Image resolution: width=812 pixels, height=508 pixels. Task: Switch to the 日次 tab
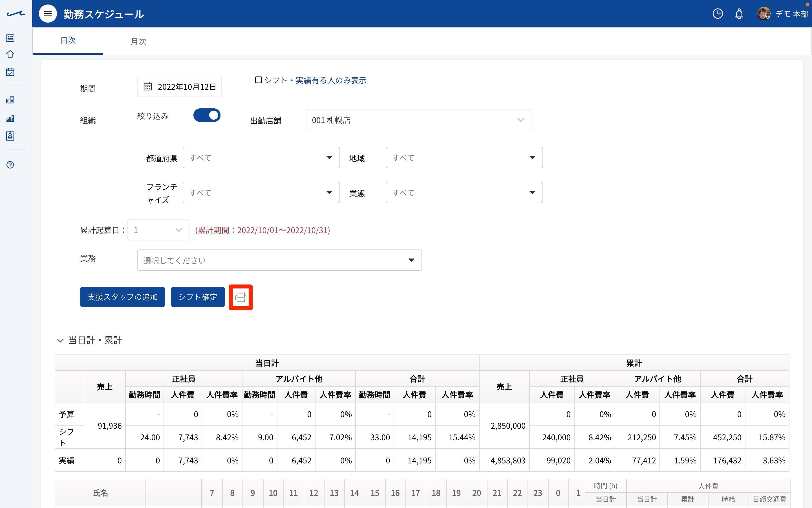tap(68, 41)
